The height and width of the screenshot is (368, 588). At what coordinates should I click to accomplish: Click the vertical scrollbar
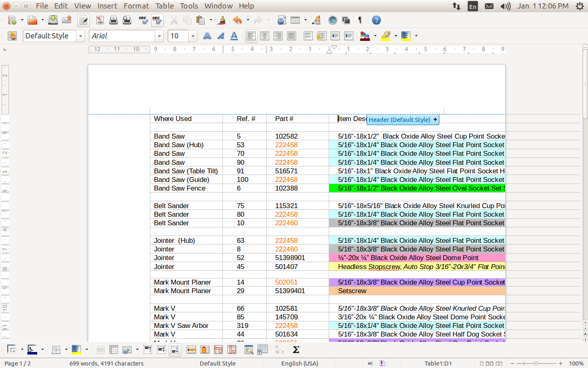click(x=585, y=184)
